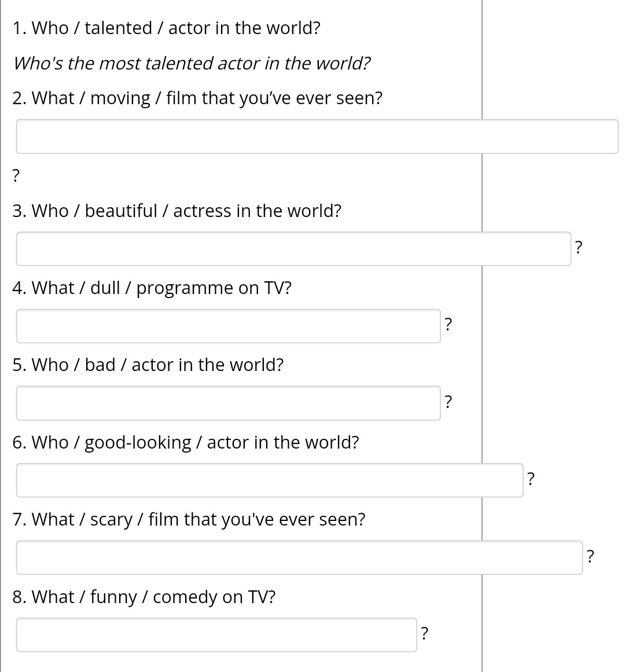Focus the answer field for 'funny / comedy' question
The width and height of the screenshot is (625, 672).
[x=216, y=635]
